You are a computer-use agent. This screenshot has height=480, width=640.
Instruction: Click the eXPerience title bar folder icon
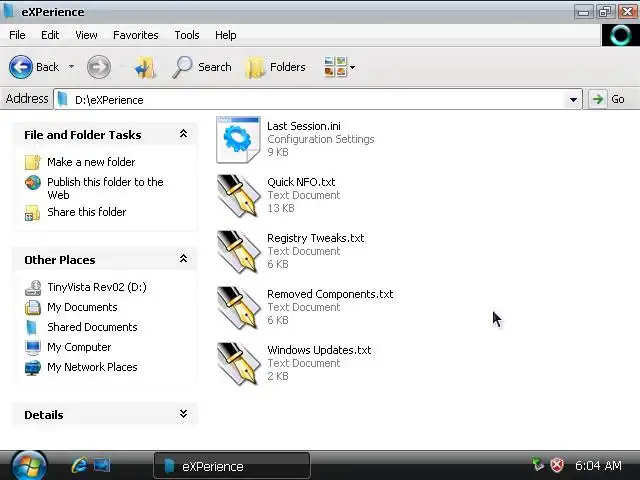tap(9, 11)
